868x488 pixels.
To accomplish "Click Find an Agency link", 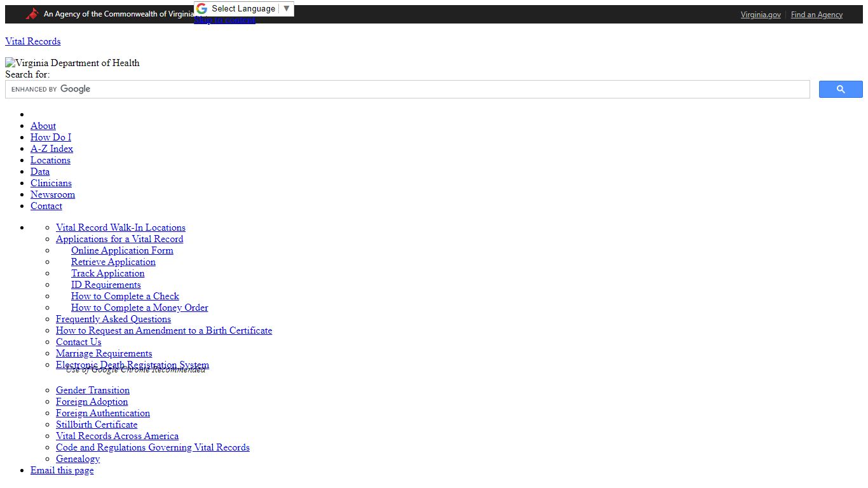I will pos(817,15).
